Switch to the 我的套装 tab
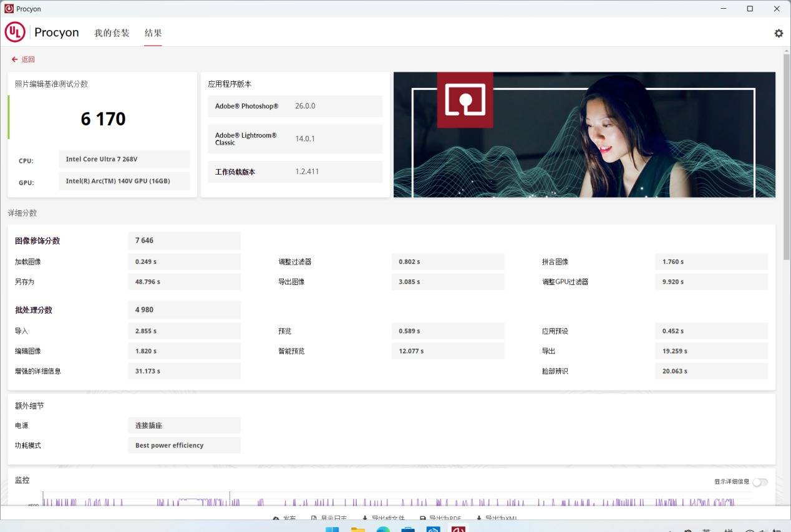The width and height of the screenshot is (791, 532). pyautogui.click(x=112, y=33)
